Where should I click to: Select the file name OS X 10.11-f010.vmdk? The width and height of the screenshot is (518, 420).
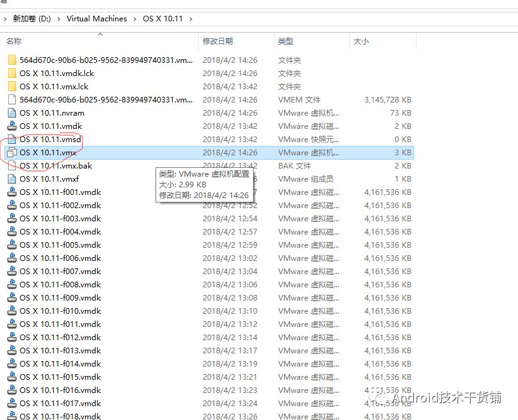coord(60,311)
